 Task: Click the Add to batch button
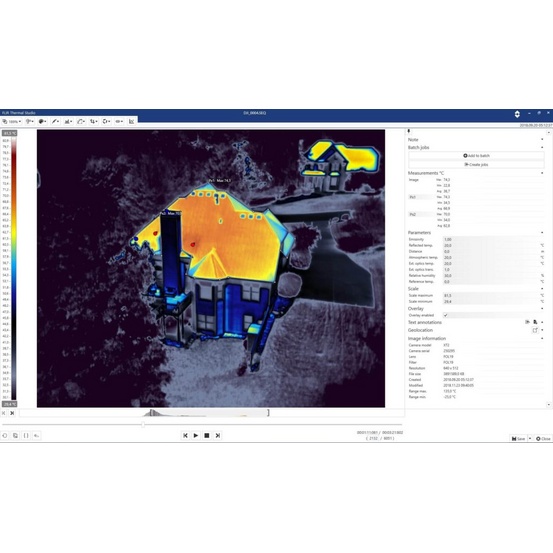click(x=476, y=156)
